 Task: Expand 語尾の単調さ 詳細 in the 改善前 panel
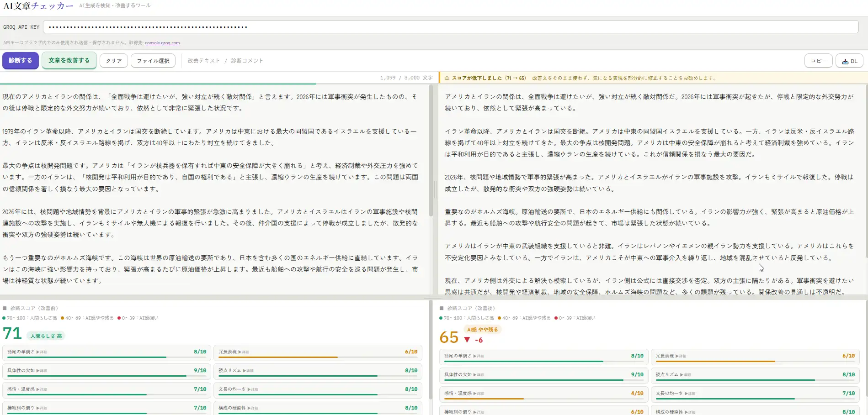point(42,352)
